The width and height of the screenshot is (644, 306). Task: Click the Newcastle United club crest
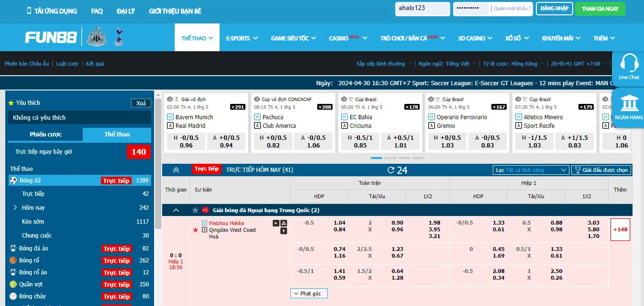tap(96, 37)
